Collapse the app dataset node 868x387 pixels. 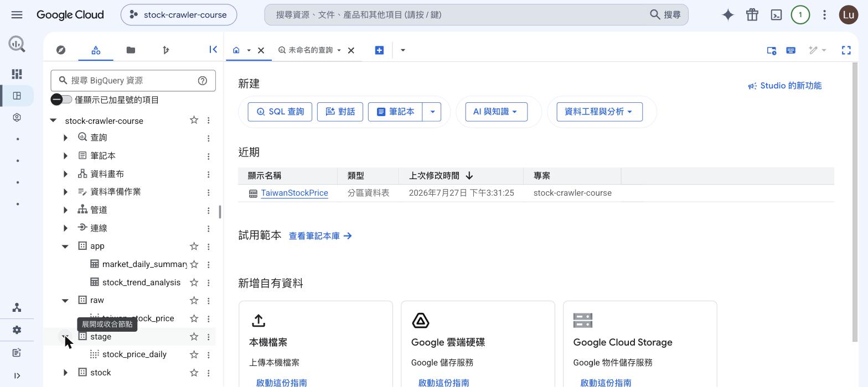(x=65, y=246)
